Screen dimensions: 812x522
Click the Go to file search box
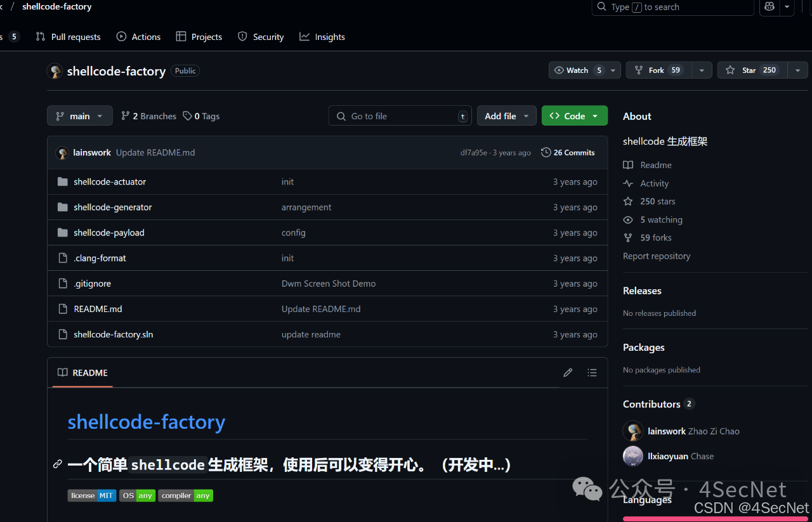tap(400, 116)
